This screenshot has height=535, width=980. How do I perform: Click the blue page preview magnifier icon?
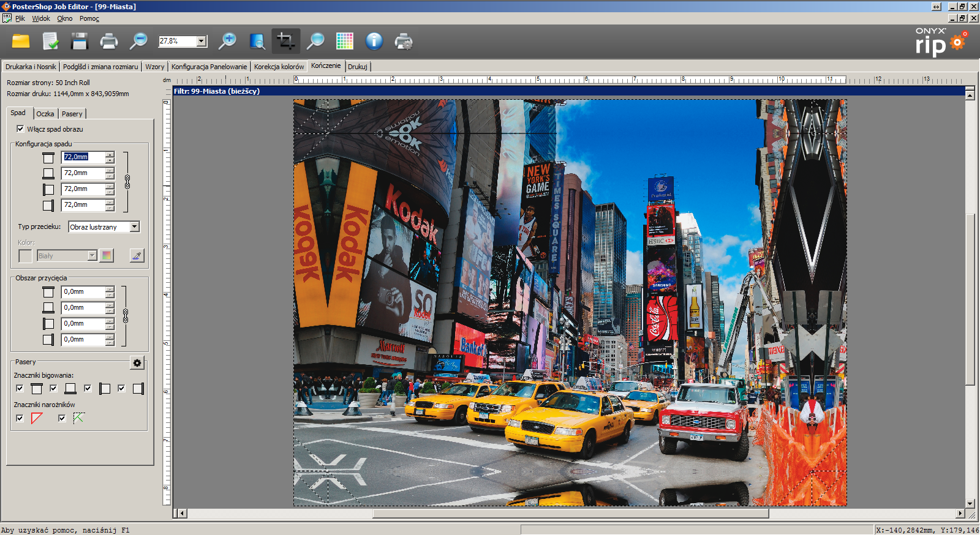257,42
